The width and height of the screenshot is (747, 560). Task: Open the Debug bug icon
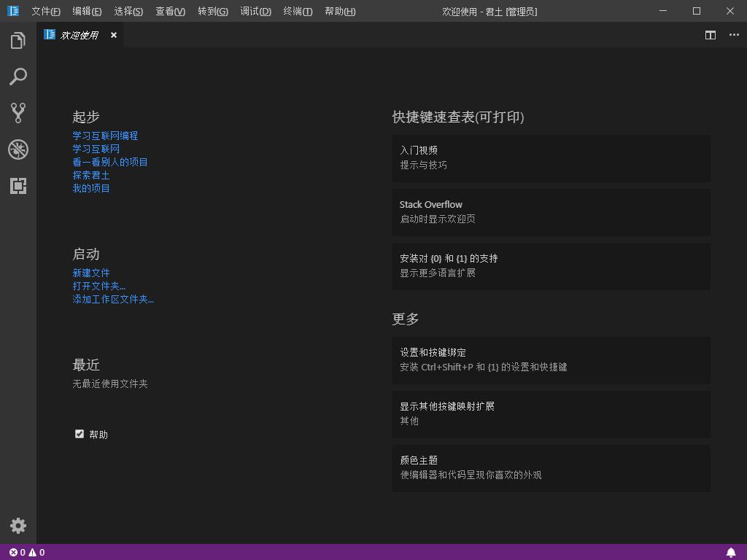(18, 149)
